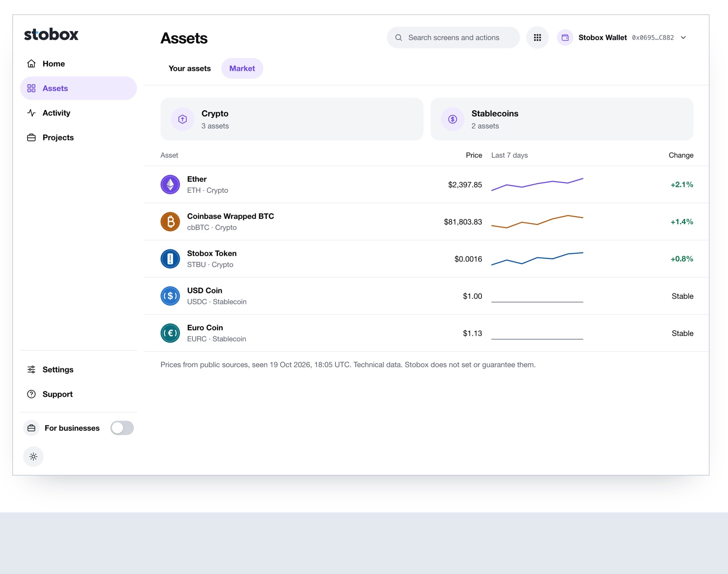This screenshot has height=574, width=728.
Task: Enable the For businesses switch
Action: tap(122, 428)
